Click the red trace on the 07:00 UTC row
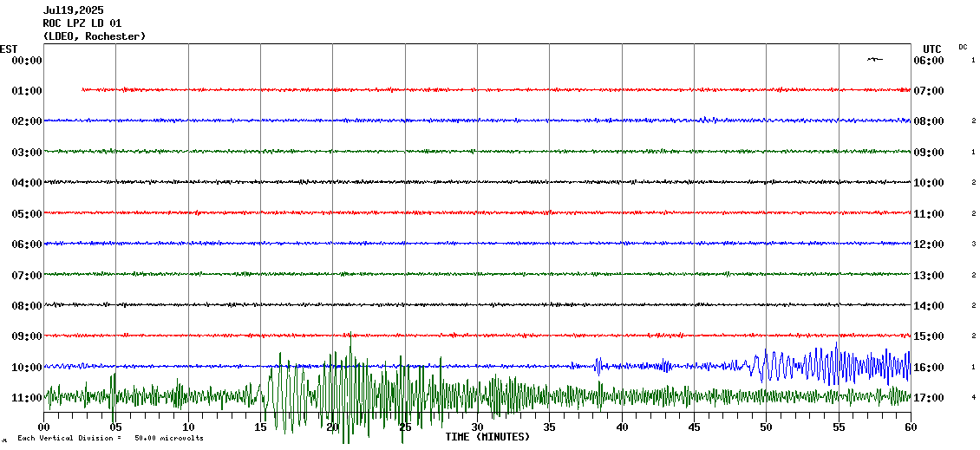Image resolution: width=980 pixels, height=450 pixels. click(x=496, y=90)
